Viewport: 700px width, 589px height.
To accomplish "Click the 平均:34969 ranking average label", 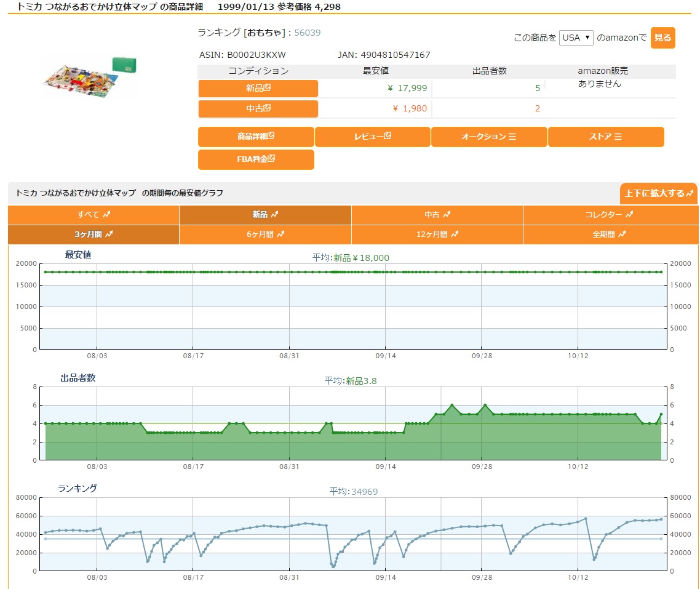I will 354,492.
